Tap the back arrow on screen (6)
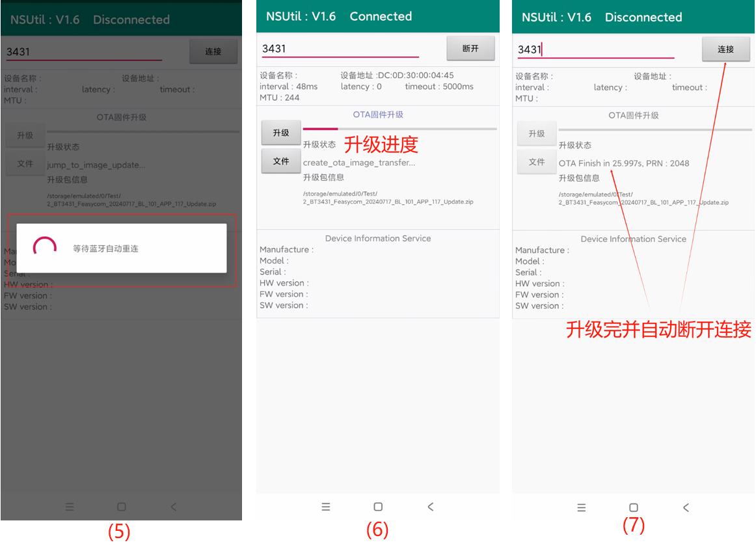The height and width of the screenshot is (551, 756). [x=430, y=507]
